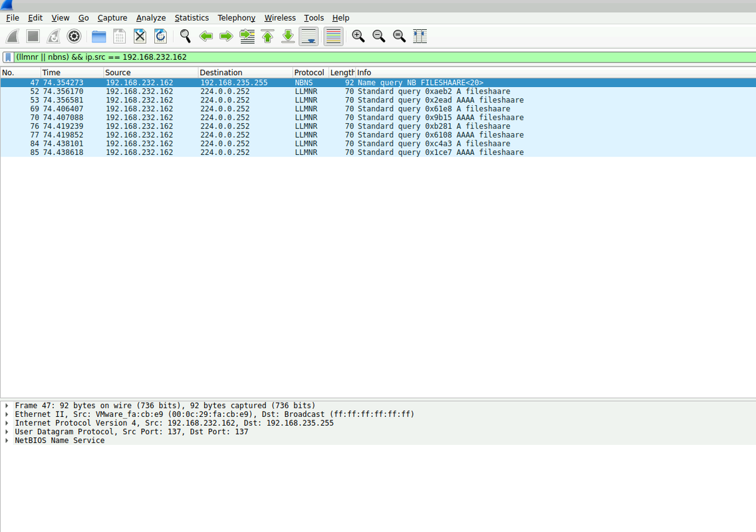Toggle auto-scroll during live capture

point(309,36)
